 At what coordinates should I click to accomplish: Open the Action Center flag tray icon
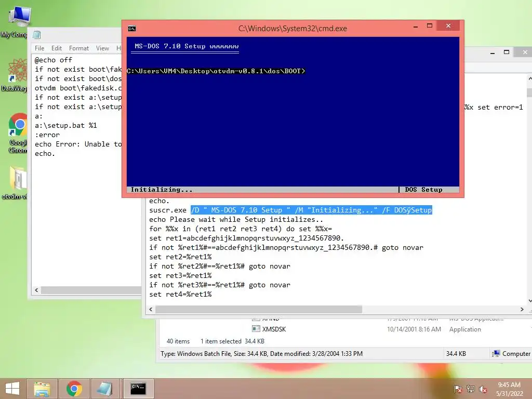coord(458,389)
